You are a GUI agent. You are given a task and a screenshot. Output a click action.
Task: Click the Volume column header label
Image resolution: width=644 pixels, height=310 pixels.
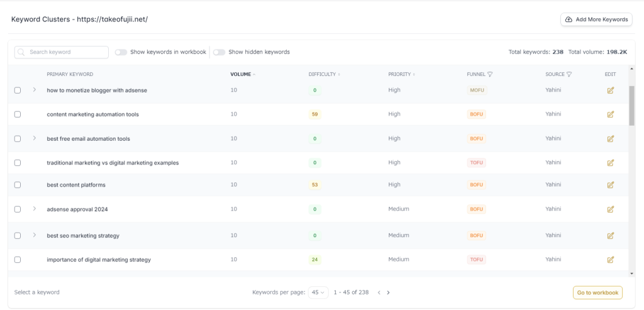coord(241,74)
